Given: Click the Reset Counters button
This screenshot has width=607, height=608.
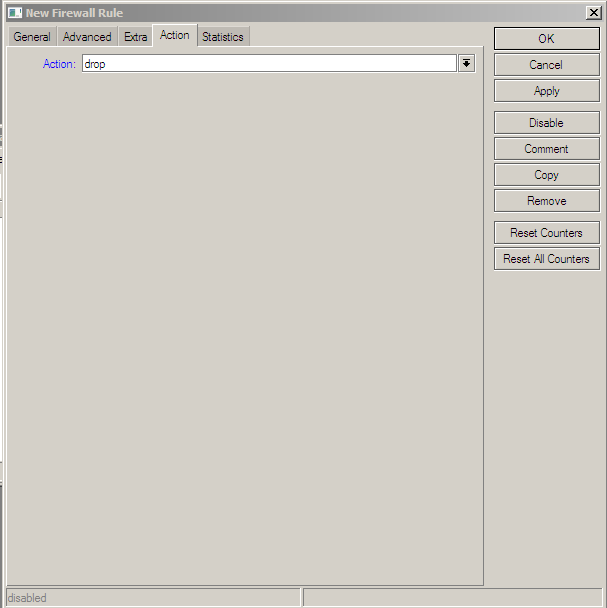Looking at the screenshot, I should click(x=547, y=233).
